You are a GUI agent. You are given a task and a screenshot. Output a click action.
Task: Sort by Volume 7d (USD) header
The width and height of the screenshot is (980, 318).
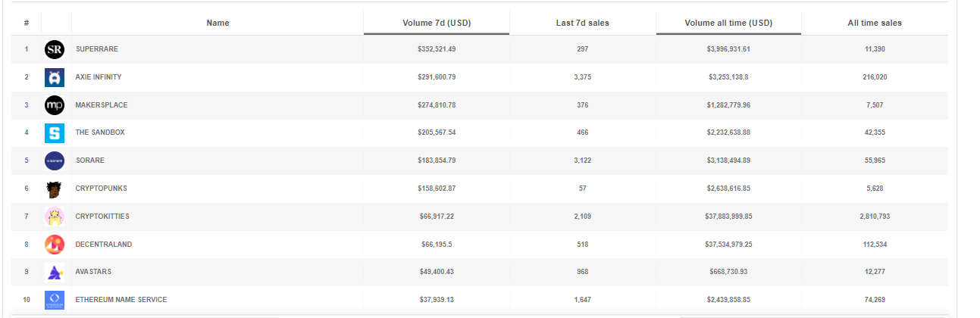(x=437, y=23)
